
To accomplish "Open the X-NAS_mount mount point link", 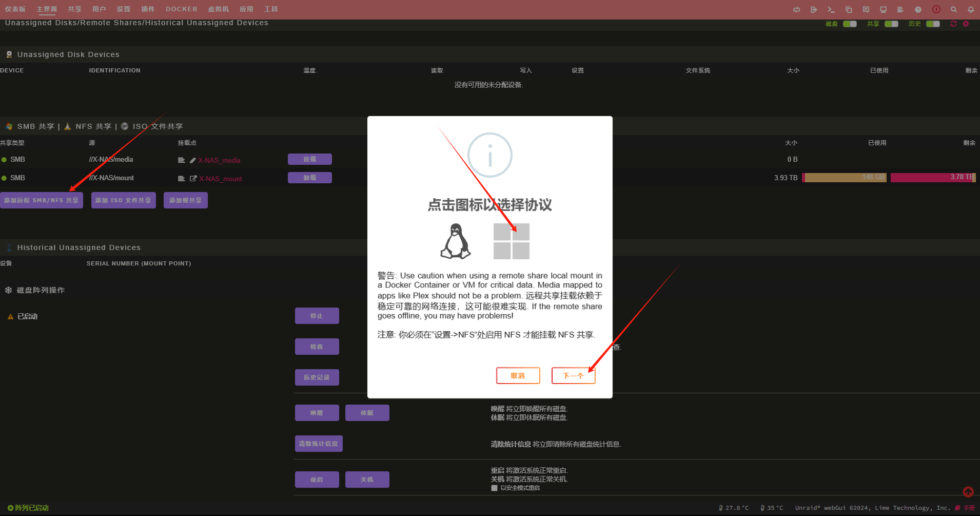I will [x=220, y=179].
